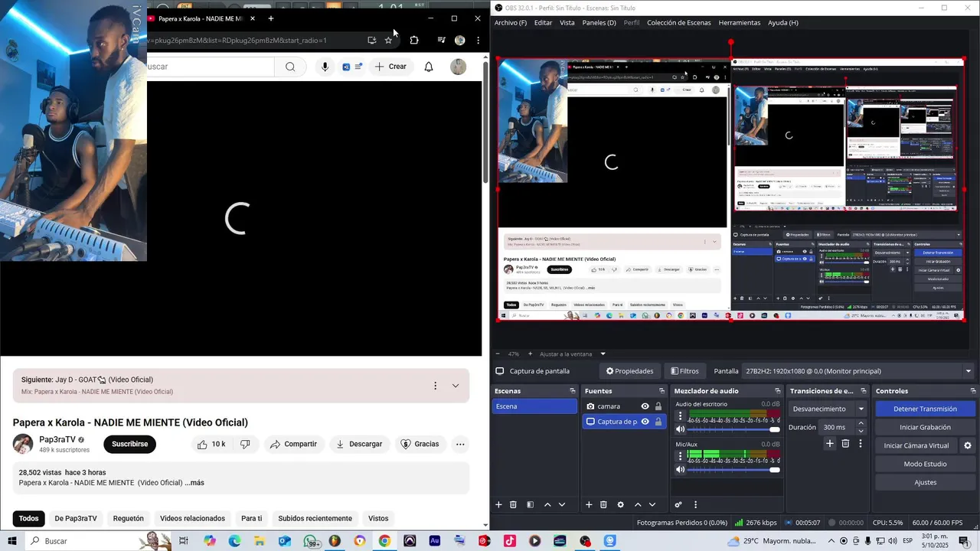Open Audio del escritorio three-dot options
The height and width of the screenshot is (551, 980).
click(x=680, y=417)
